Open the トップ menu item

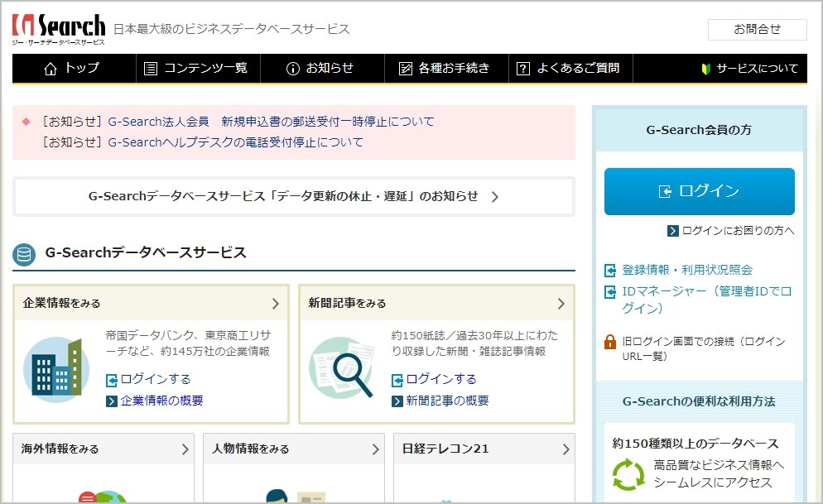click(74, 68)
